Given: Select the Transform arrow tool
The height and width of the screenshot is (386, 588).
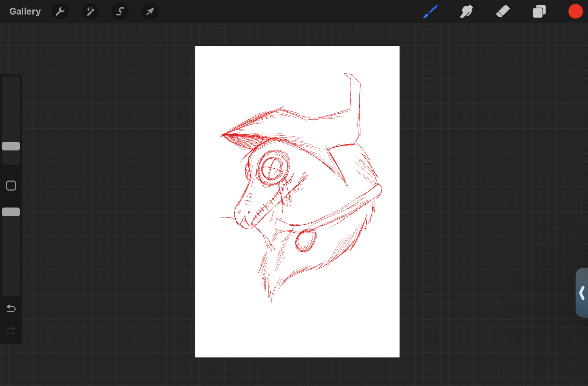Looking at the screenshot, I should click(x=150, y=11).
